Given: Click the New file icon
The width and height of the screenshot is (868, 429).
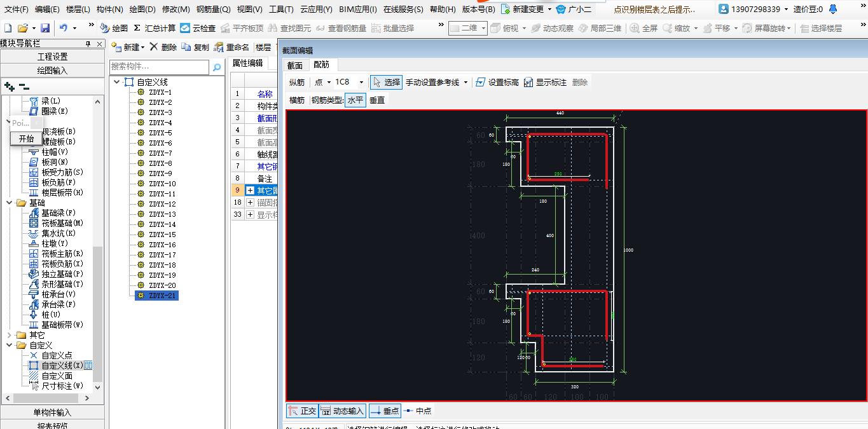Looking at the screenshot, I should (x=8, y=28).
